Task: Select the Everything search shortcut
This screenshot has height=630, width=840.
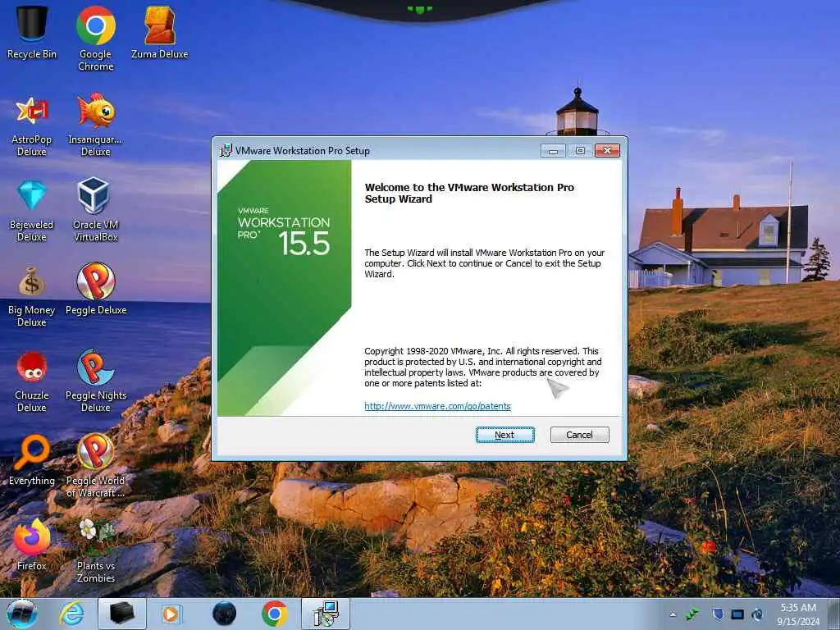Action: pyautogui.click(x=32, y=461)
